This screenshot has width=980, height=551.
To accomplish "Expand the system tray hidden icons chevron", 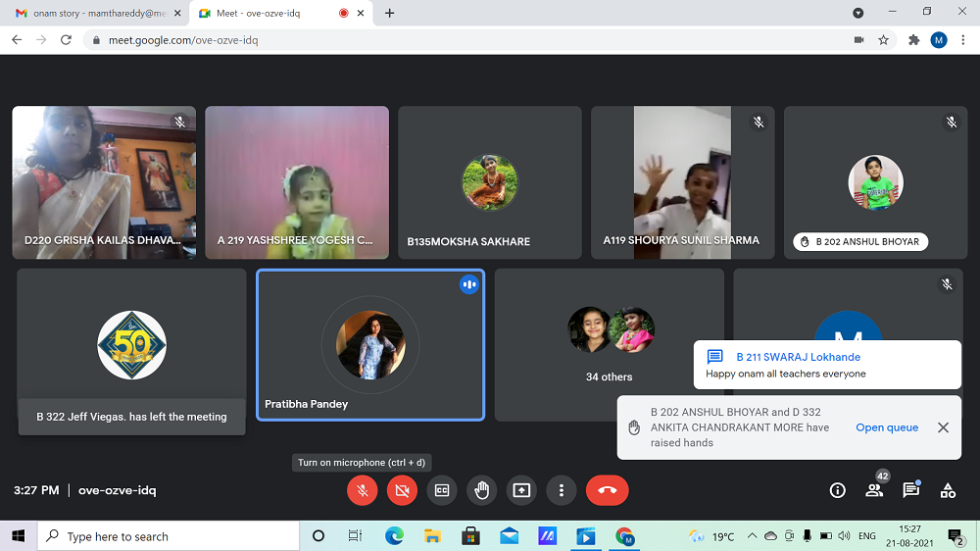I will tap(752, 536).
